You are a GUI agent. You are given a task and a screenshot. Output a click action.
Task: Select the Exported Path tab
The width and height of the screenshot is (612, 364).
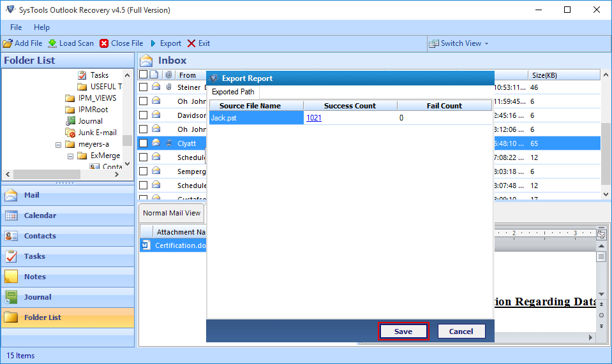(x=233, y=92)
